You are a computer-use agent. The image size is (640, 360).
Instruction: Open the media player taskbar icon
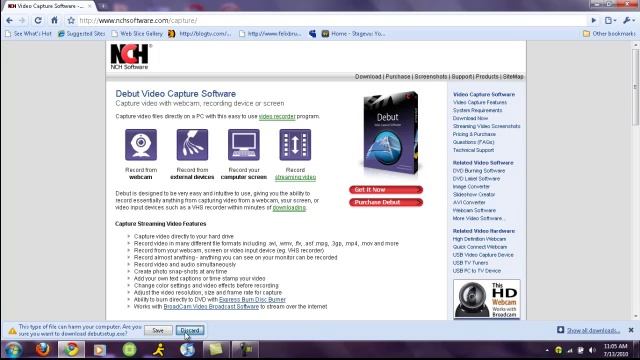(x=100, y=350)
